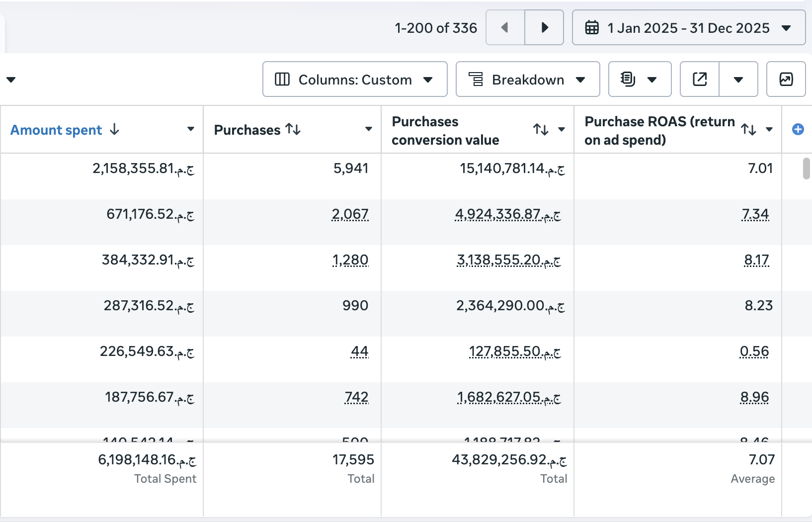The height and width of the screenshot is (522, 812).
Task: Open Amount spent column options caret
Action: [x=191, y=129]
